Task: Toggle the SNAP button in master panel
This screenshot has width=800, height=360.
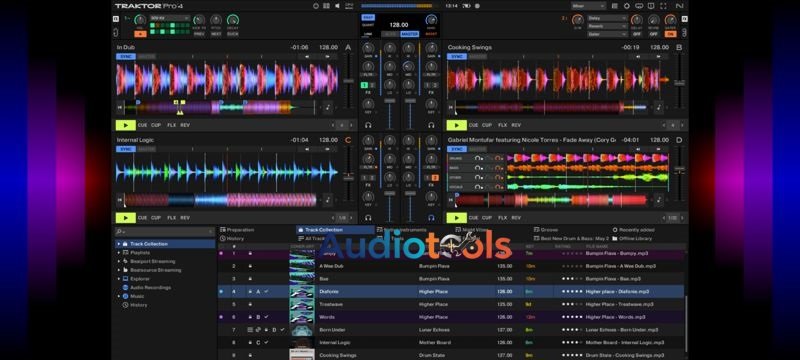Action: pos(368,17)
